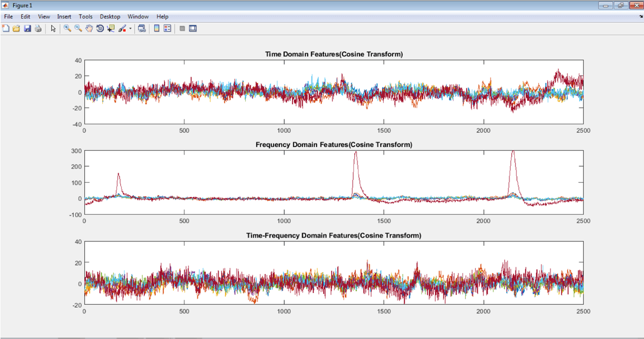Open the Desktop menu
The width and height of the screenshot is (644, 339).
tap(110, 16)
